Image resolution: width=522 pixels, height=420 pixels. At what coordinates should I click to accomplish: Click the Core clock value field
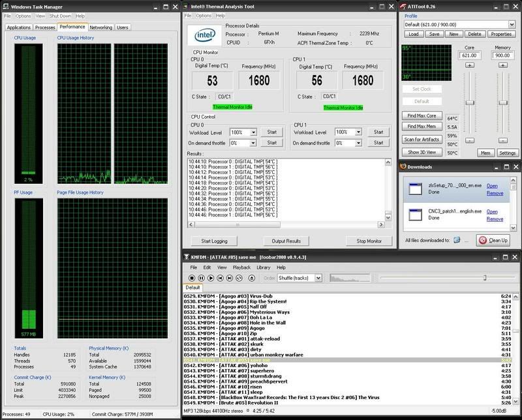coord(469,55)
